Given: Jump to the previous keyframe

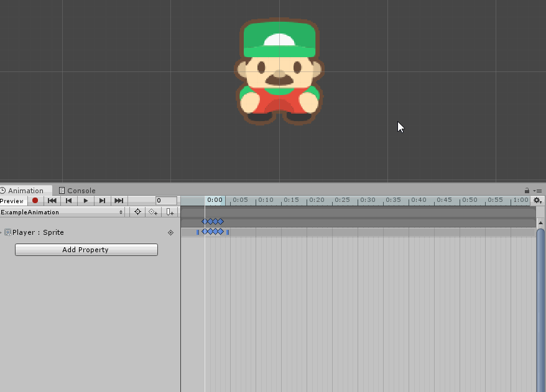Looking at the screenshot, I should click(x=69, y=201).
